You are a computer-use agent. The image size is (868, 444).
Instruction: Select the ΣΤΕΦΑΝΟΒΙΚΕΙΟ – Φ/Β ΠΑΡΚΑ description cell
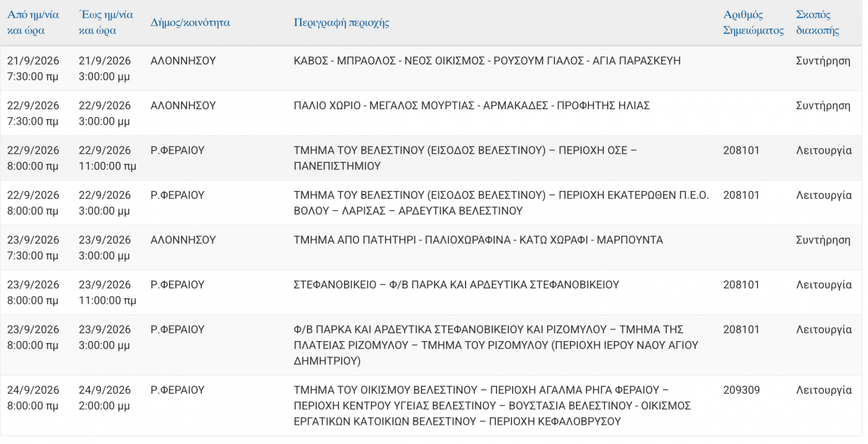456,285
